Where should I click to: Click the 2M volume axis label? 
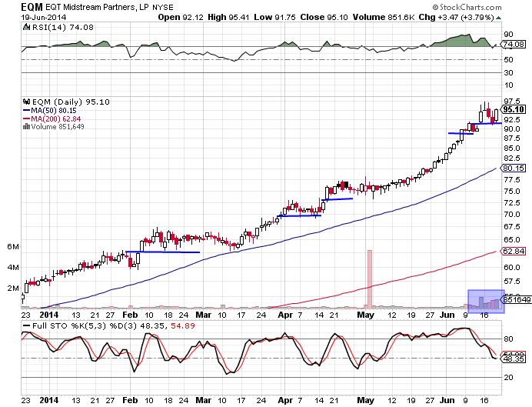13,289
